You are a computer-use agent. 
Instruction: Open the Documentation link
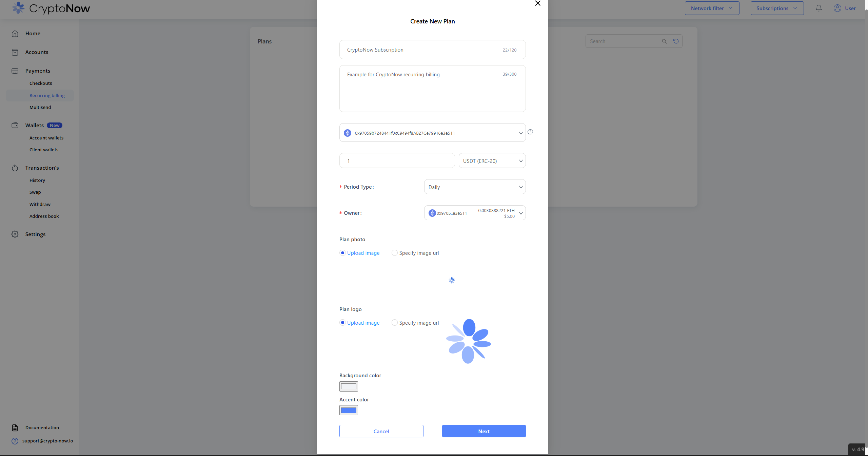click(x=42, y=428)
